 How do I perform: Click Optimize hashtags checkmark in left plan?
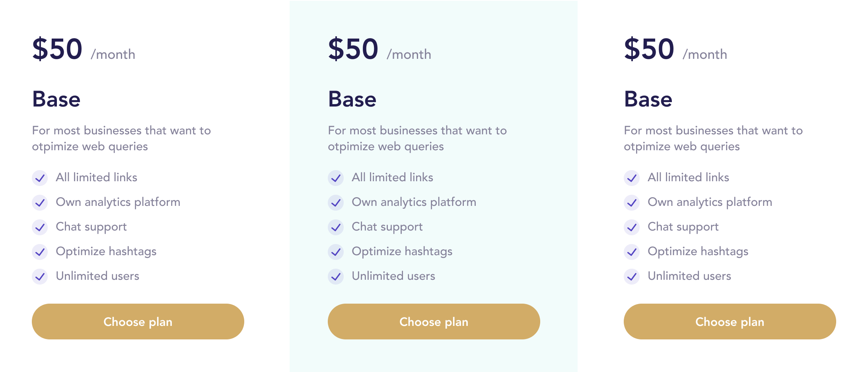[x=40, y=252]
